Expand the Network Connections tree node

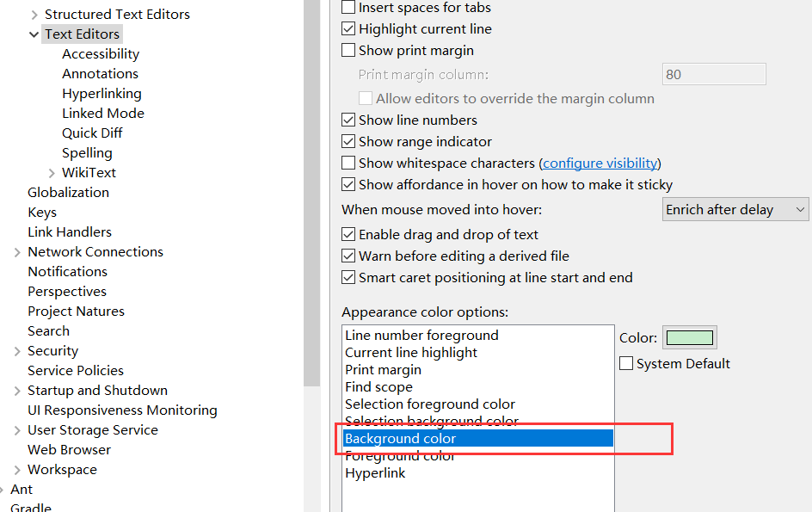[x=16, y=251]
